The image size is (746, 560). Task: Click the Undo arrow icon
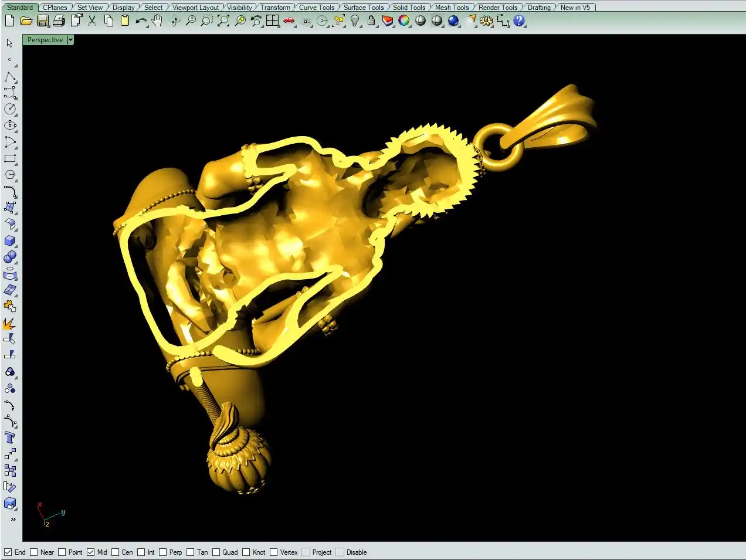pos(141,21)
